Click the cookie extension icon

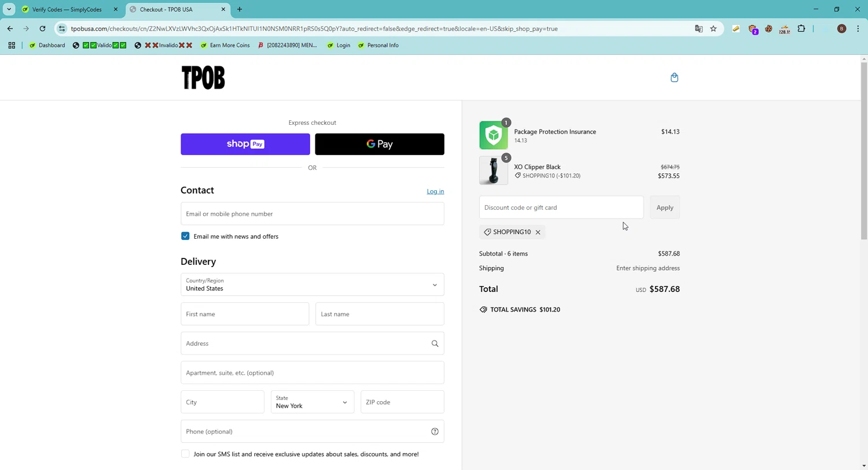pyautogui.click(x=768, y=28)
